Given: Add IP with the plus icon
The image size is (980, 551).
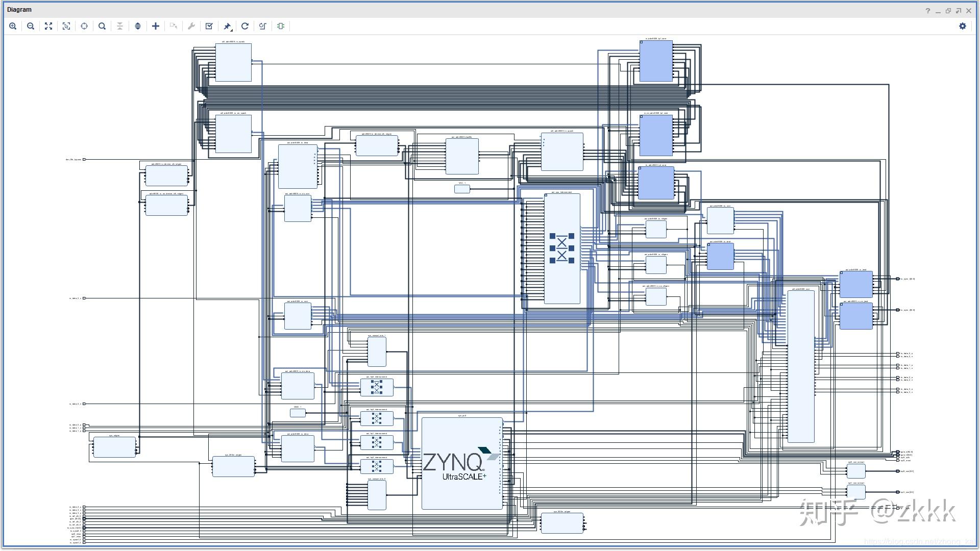Looking at the screenshot, I should (156, 26).
